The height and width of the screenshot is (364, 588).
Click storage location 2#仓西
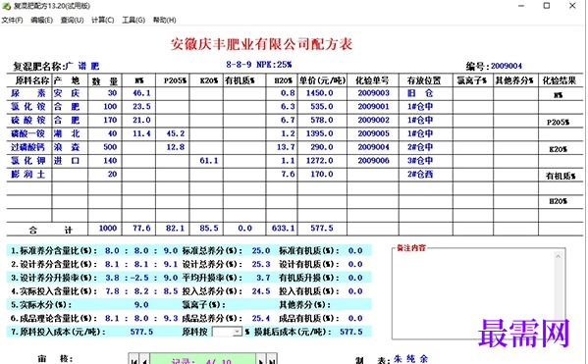[420, 174]
